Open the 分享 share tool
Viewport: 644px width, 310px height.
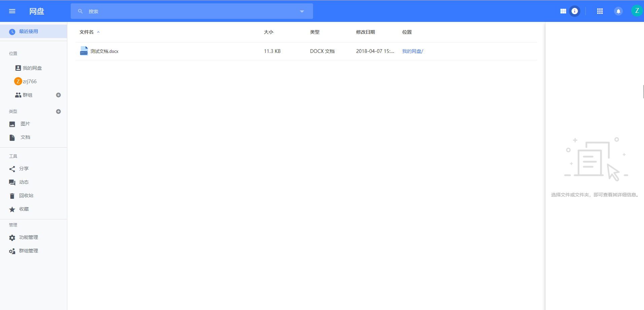(24, 168)
